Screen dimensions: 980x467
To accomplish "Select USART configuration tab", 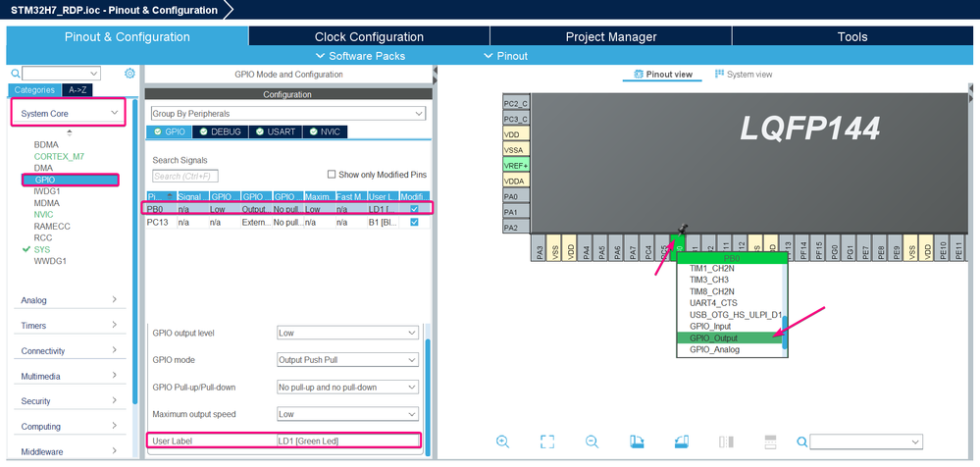I will tap(276, 131).
